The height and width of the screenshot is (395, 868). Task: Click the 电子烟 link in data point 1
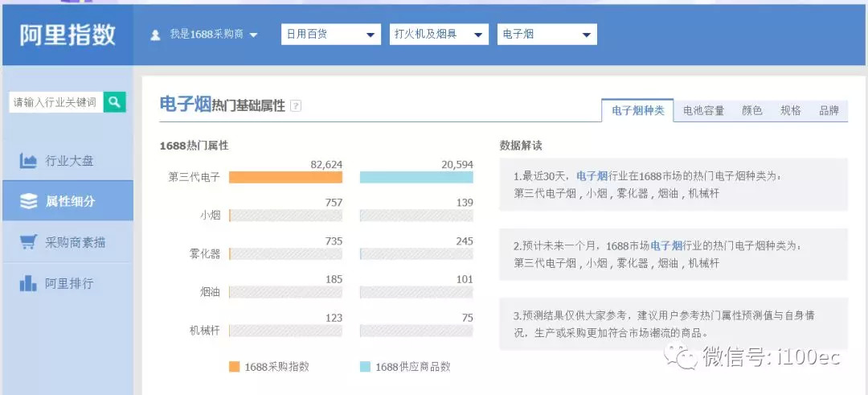[x=592, y=176]
